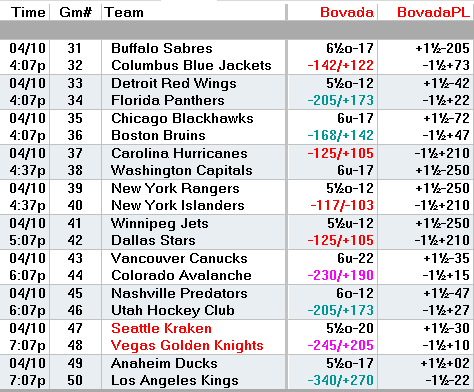Select the Time column header

(x=28, y=12)
